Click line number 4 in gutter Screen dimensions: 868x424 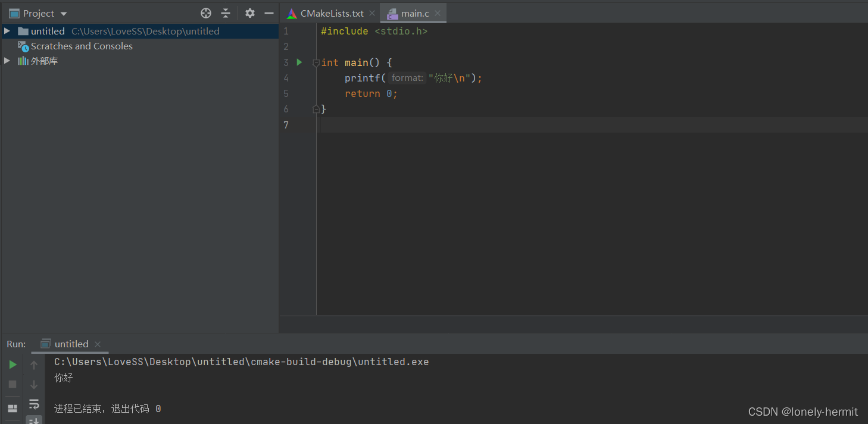coord(286,78)
